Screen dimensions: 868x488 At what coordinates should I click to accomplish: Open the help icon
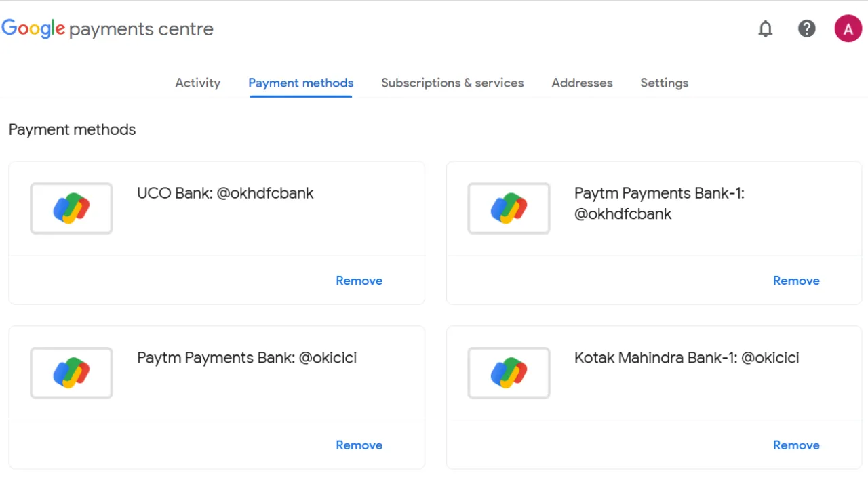pyautogui.click(x=807, y=28)
